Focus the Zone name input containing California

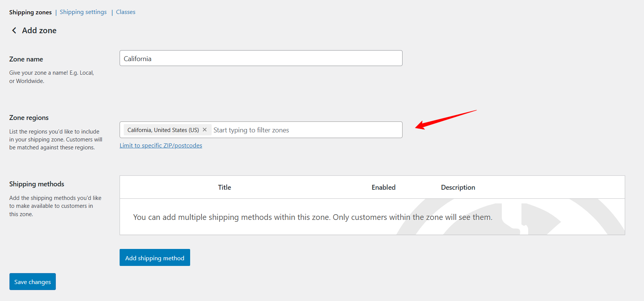pyautogui.click(x=261, y=58)
